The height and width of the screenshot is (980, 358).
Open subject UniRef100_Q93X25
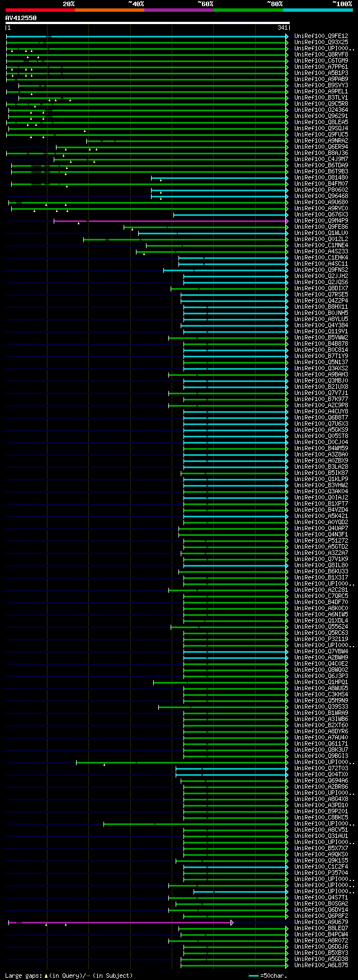click(x=321, y=43)
